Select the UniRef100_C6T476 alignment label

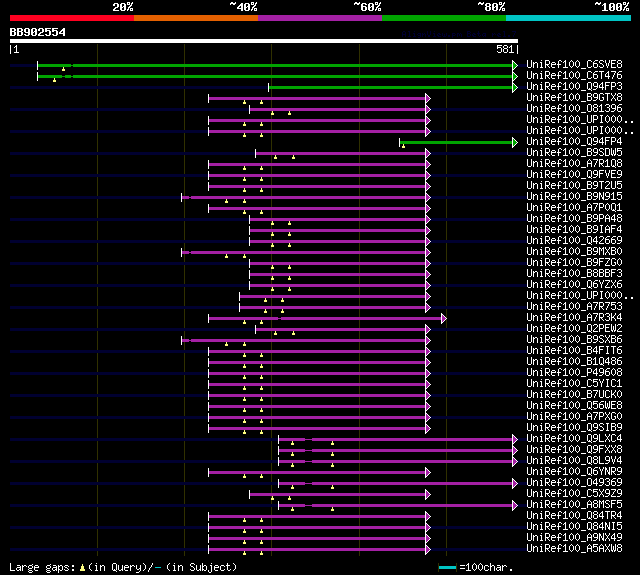coord(574,75)
